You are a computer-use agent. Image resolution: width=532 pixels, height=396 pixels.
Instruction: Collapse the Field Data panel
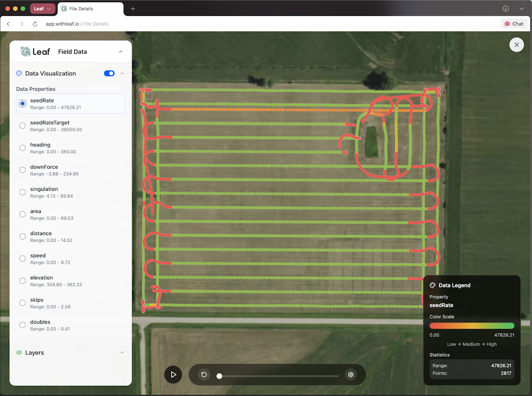121,52
